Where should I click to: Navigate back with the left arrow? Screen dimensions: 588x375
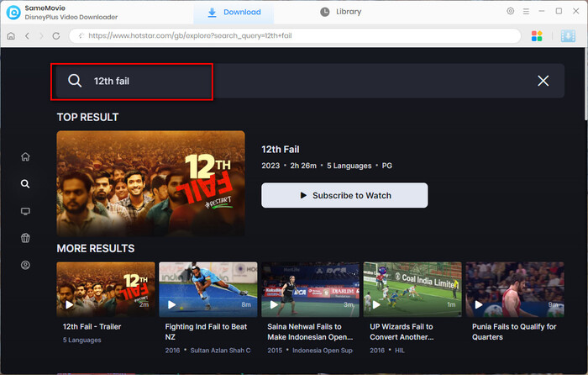click(27, 36)
